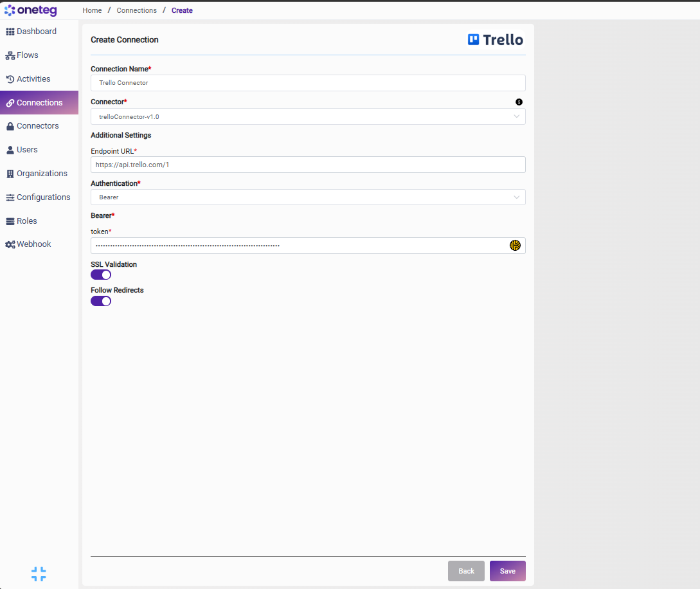Click the Organizations building icon
This screenshot has width=700, height=589.
click(10, 174)
